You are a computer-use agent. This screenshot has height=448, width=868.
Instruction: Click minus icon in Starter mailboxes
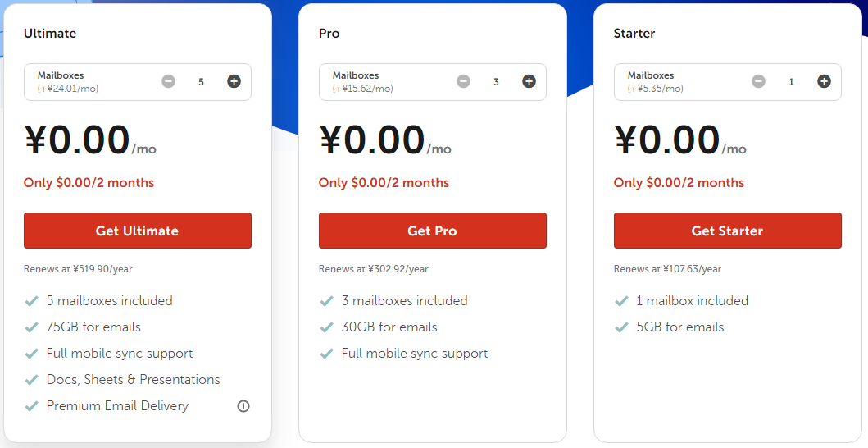coord(758,81)
